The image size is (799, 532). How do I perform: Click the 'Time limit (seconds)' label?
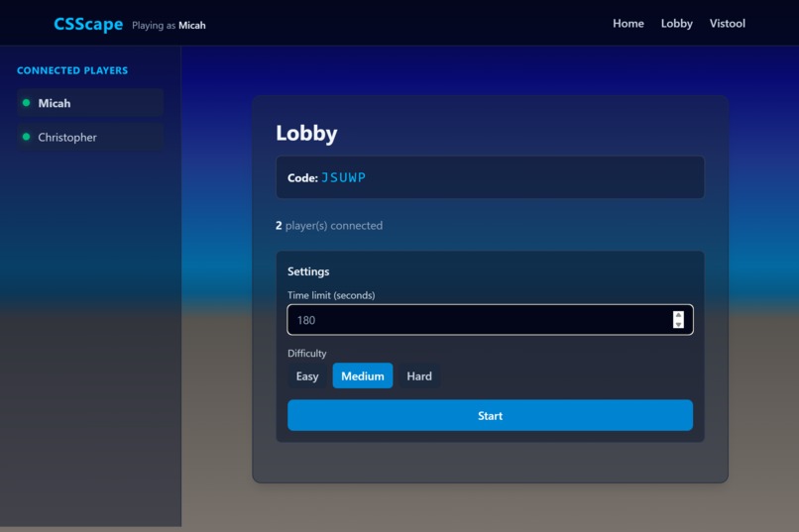coord(331,295)
